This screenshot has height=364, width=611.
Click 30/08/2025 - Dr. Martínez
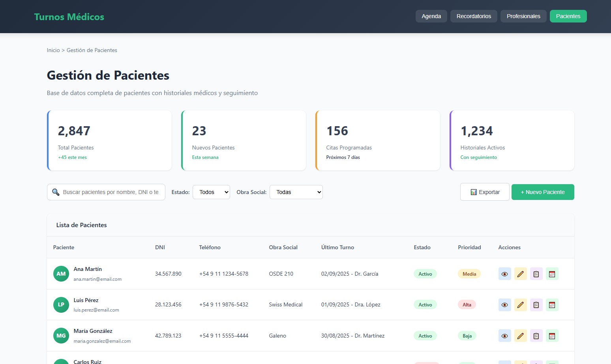(x=353, y=336)
